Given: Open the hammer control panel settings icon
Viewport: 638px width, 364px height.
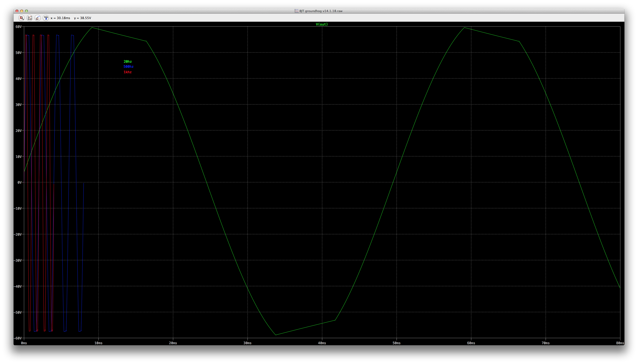Looking at the screenshot, I should pyautogui.click(x=46, y=18).
